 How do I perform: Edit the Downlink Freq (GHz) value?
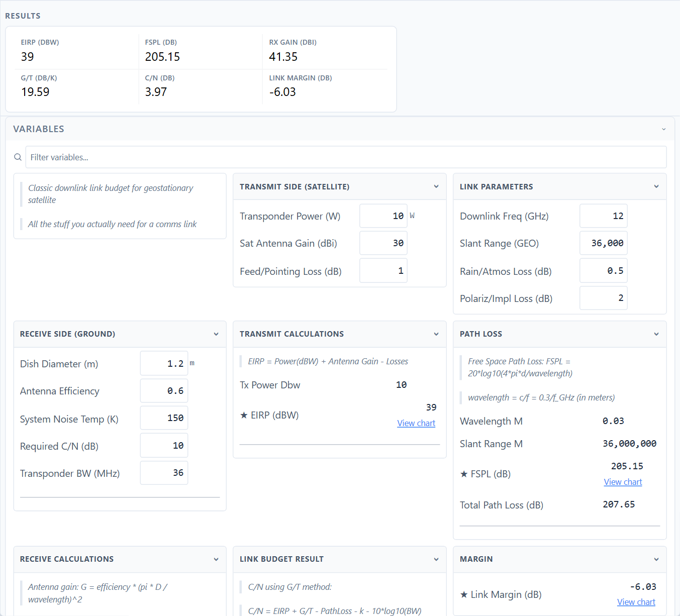(x=604, y=216)
